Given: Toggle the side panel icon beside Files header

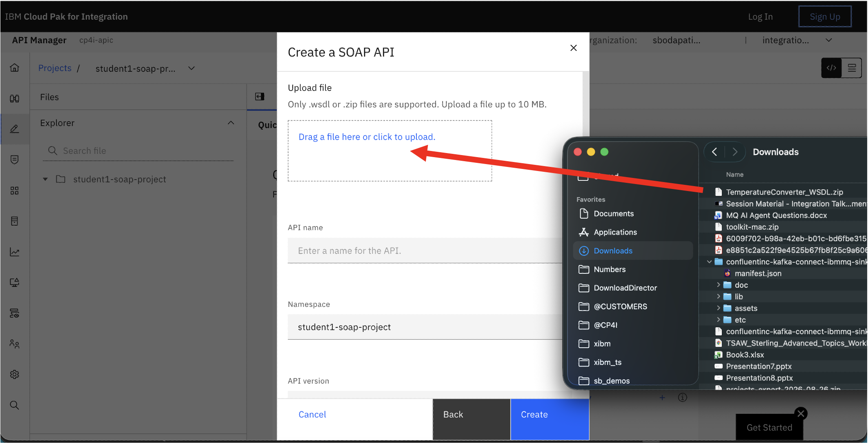Looking at the screenshot, I should click(260, 96).
